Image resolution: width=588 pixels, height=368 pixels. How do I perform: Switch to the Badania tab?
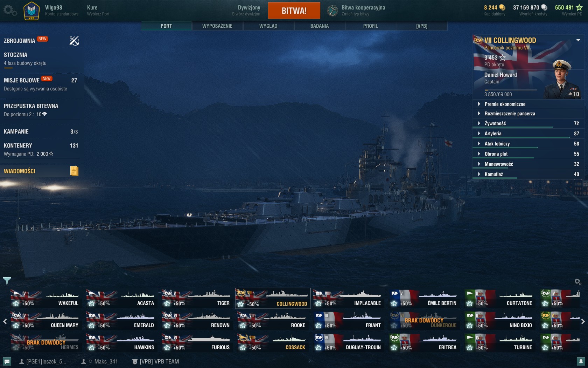pos(320,26)
